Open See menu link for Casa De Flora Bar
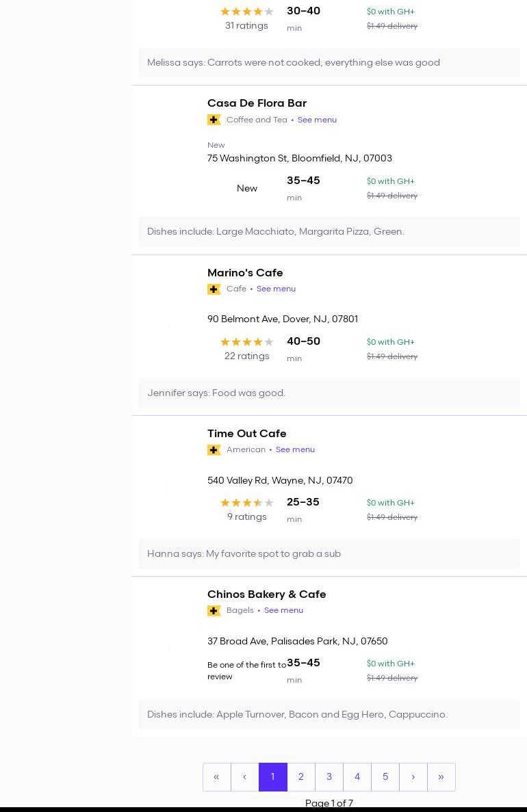The height and width of the screenshot is (812, 527). click(317, 120)
